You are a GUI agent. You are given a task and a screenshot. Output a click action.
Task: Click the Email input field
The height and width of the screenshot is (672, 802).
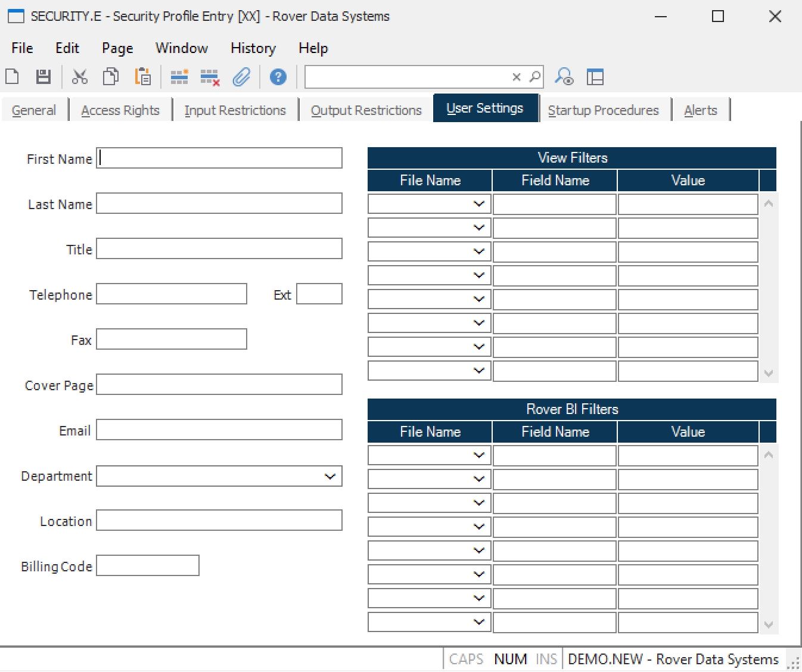pyautogui.click(x=219, y=430)
